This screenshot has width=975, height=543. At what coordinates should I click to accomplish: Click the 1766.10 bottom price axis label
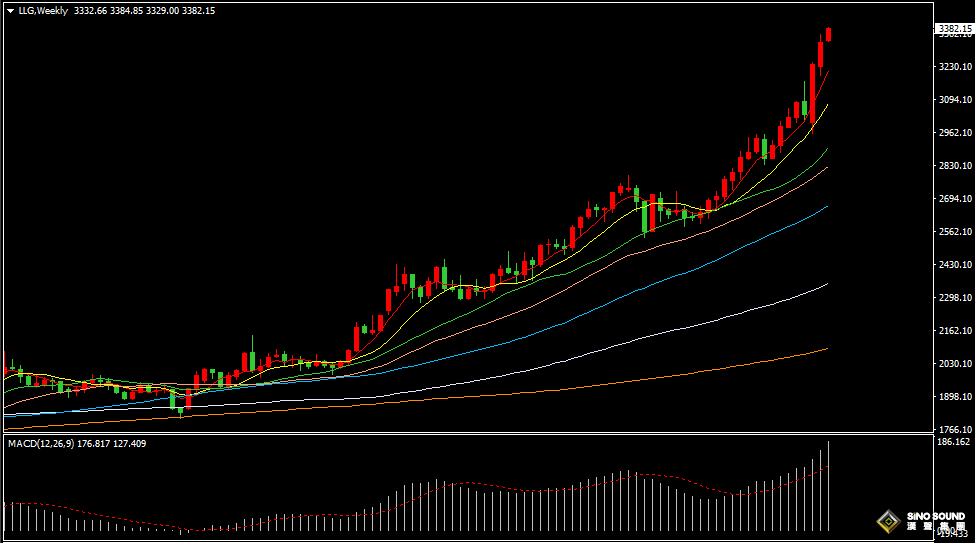[953, 428]
